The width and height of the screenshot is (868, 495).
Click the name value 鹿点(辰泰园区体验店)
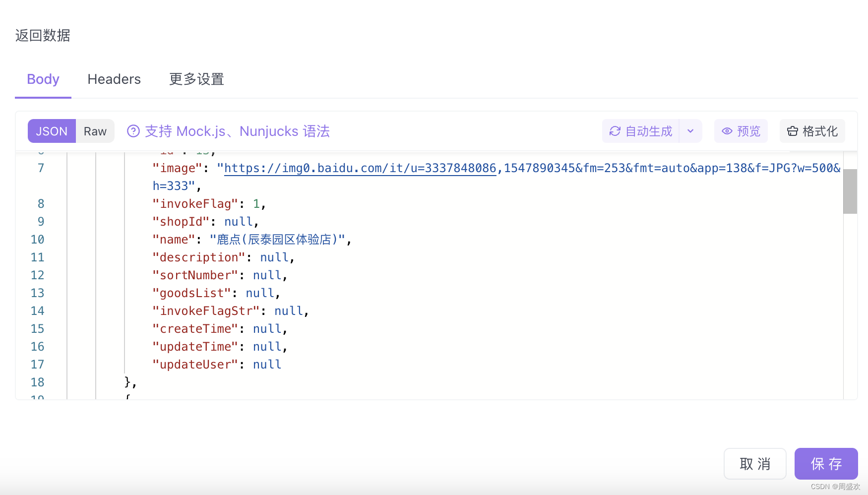tap(277, 240)
